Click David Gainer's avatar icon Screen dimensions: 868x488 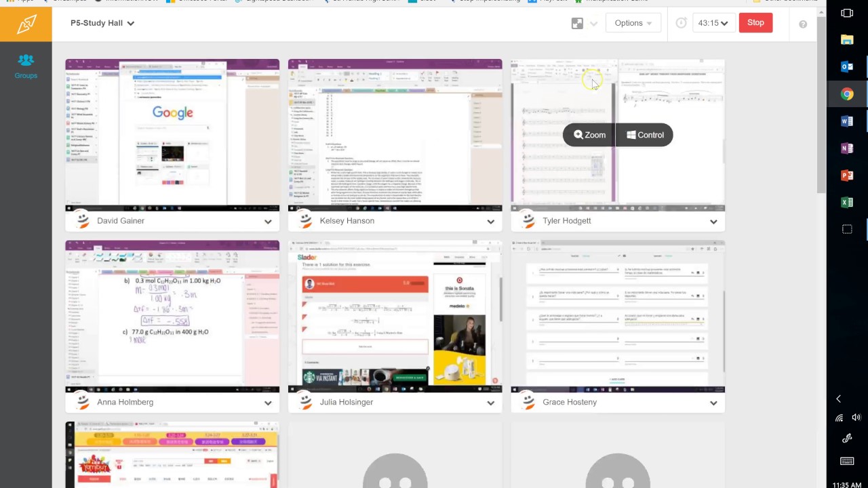tap(82, 220)
